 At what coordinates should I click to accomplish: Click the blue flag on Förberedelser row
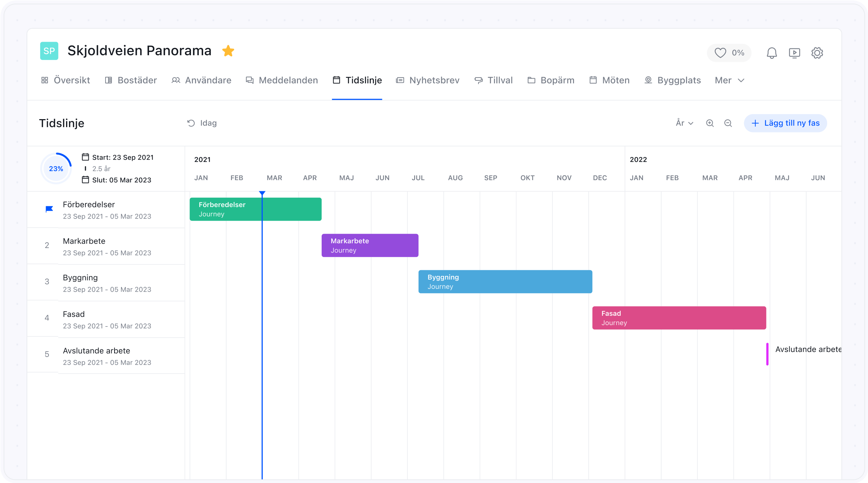[x=49, y=209]
